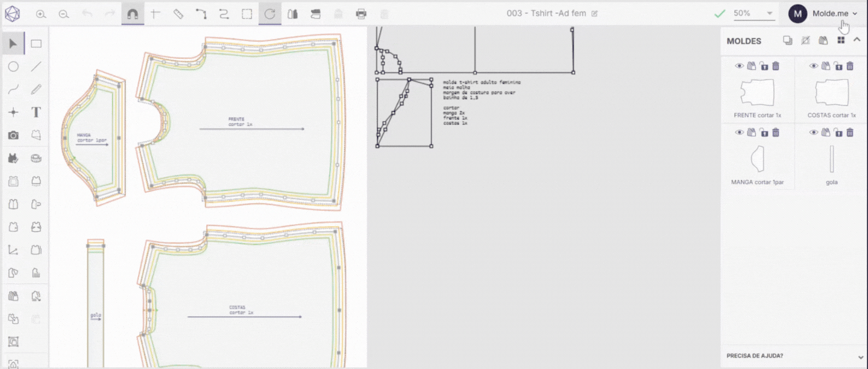This screenshot has width=868, height=369.
Task: Click the zoom in magnifier
Action: [40, 14]
